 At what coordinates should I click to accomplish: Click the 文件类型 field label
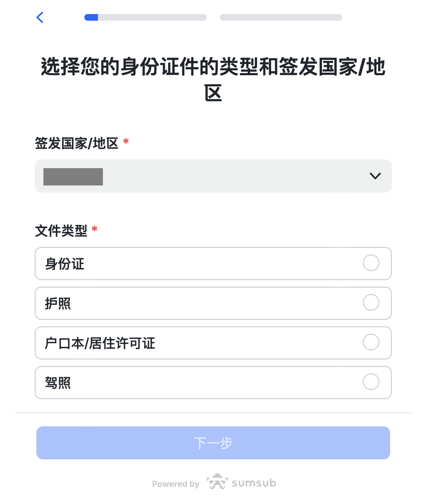click(x=61, y=231)
